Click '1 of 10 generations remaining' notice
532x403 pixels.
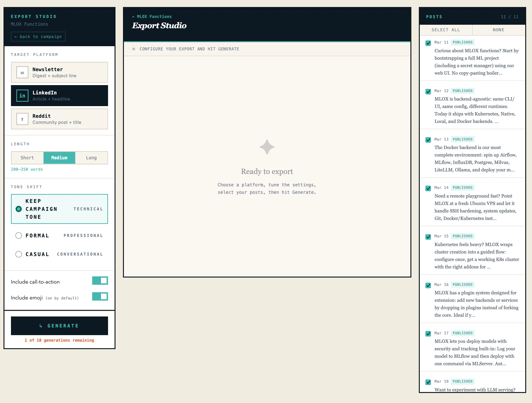59,340
